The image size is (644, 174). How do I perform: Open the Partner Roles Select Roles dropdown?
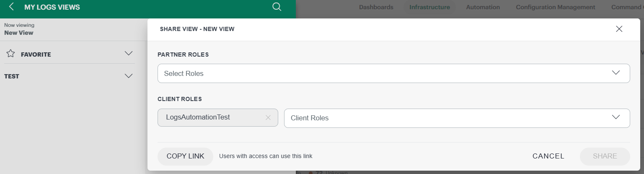point(393,73)
